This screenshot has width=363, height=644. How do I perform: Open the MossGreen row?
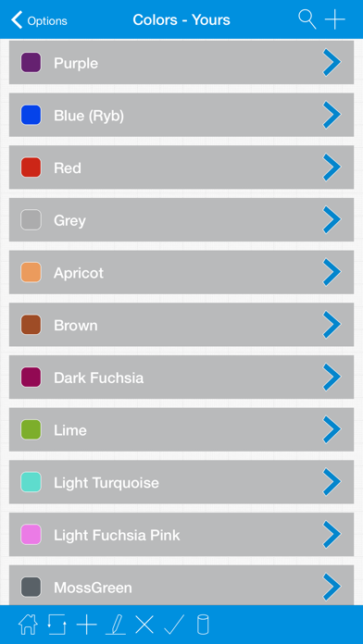pos(181,585)
